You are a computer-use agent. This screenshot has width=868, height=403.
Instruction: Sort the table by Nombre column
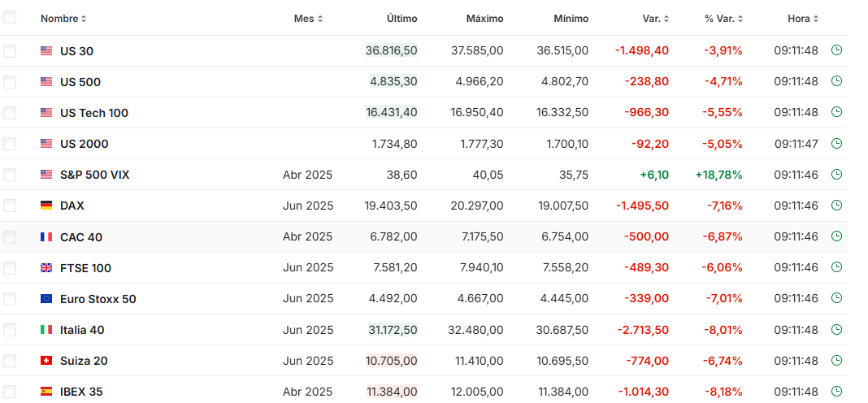tap(63, 19)
